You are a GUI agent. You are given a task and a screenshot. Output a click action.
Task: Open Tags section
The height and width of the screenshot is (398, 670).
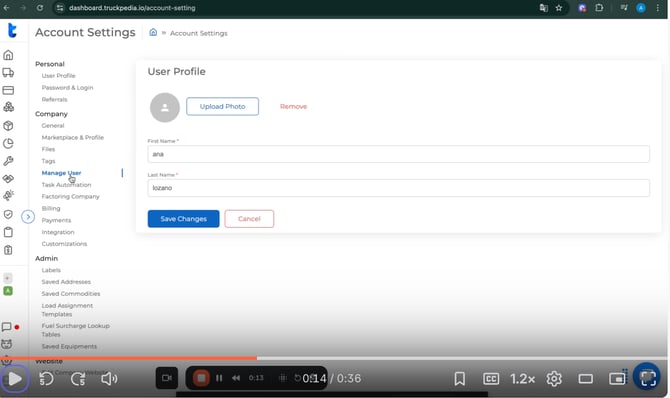click(x=48, y=161)
